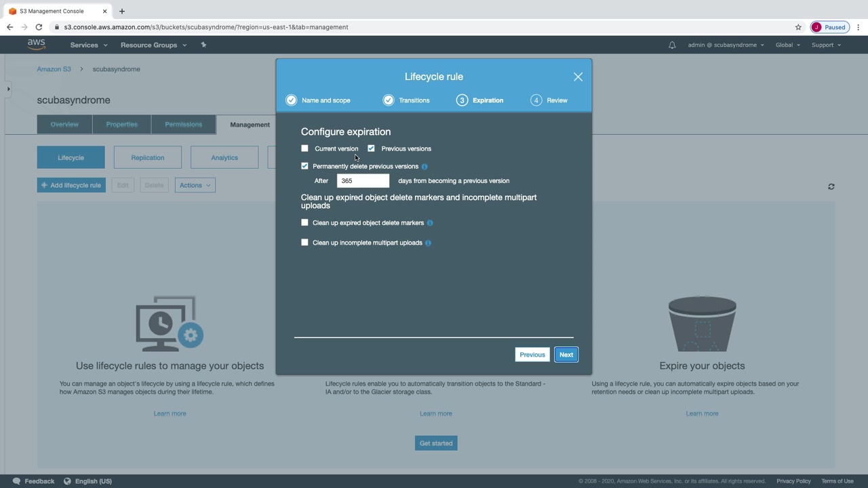Click the info icon for permanently delete versions
The image size is (868, 488).
[x=425, y=166]
